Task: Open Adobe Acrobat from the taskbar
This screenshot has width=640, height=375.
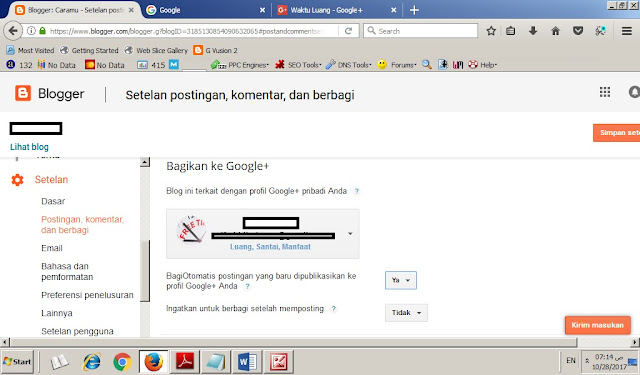Action: pyautogui.click(x=184, y=362)
